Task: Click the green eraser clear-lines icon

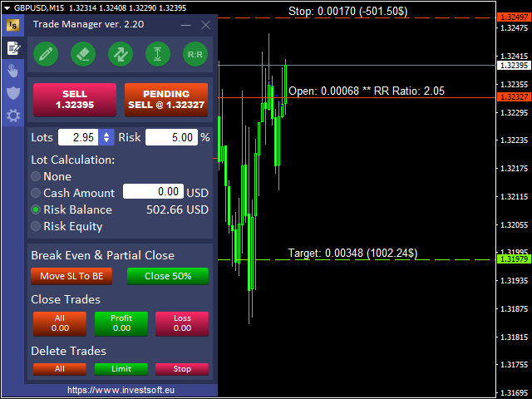Action: pos(82,55)
